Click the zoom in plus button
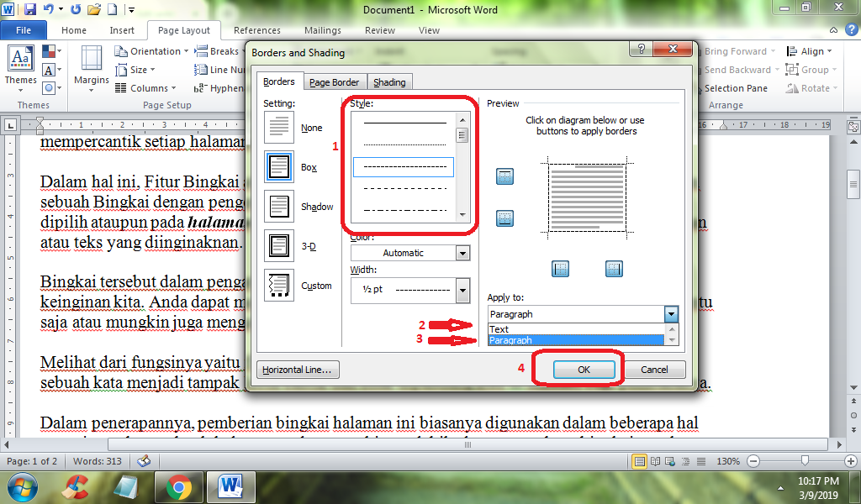 (x=851, y=461)
